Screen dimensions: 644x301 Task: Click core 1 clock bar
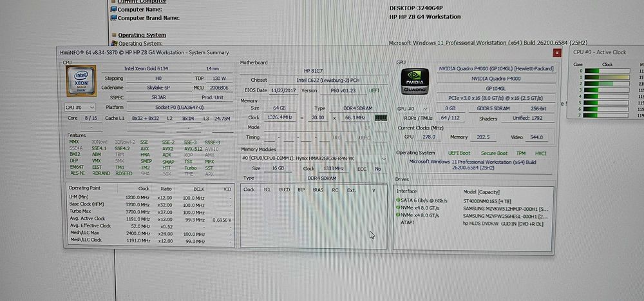tap(607, 77)
